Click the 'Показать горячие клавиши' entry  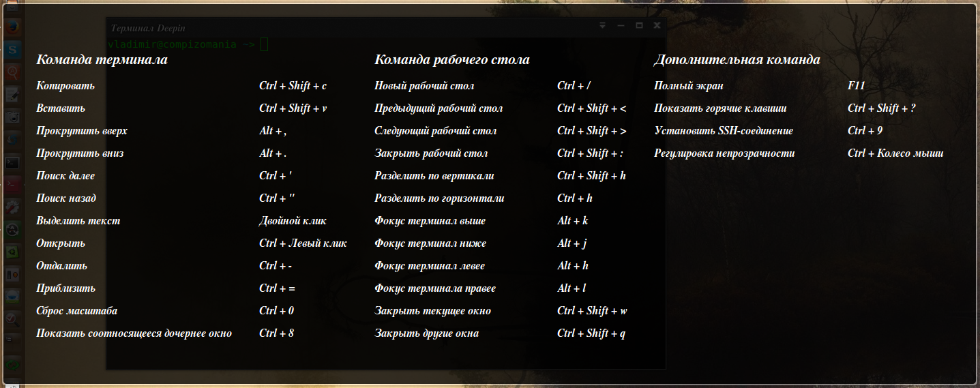tap(720, 108)
